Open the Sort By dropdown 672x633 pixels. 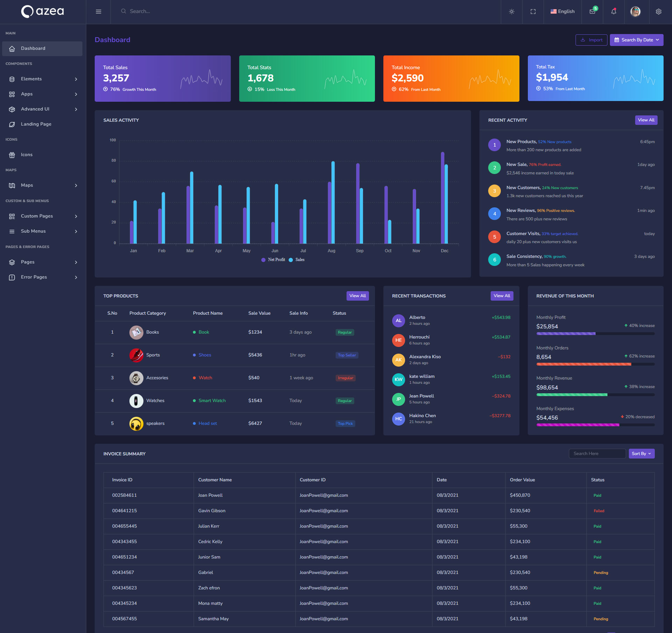coord(641,454)
